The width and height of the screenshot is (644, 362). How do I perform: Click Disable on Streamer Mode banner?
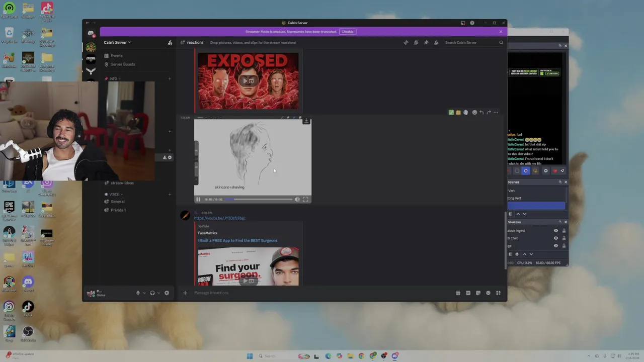[348, 32]
